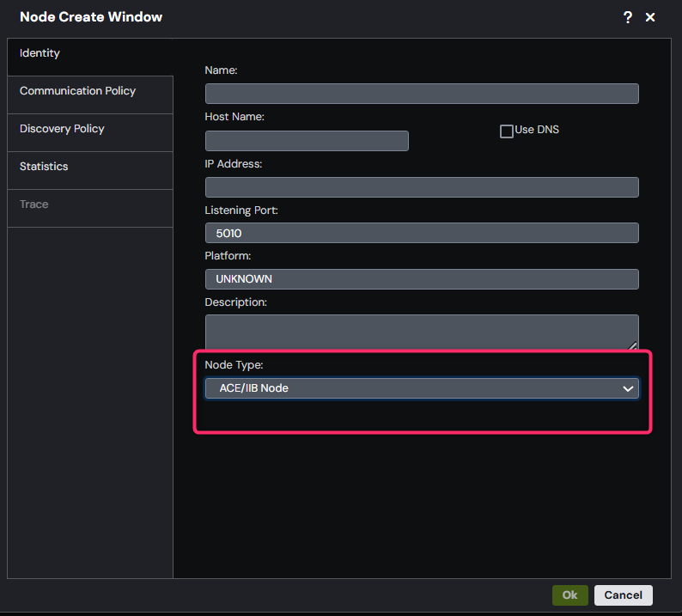Grab the Description resize handle
Viewport: 682px width, 616px height.
pyautogui.click(x=633, y=345)
